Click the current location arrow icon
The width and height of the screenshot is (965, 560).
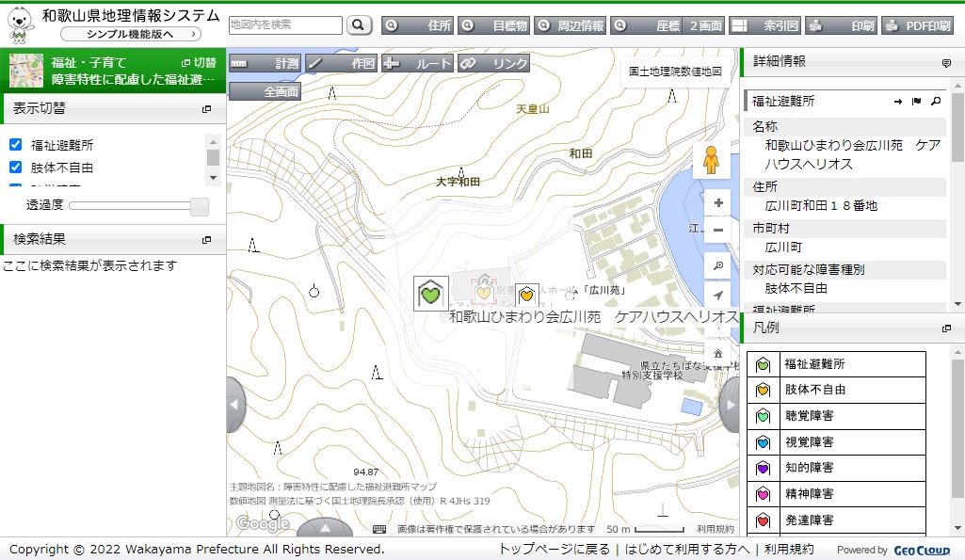click(718, 295)
